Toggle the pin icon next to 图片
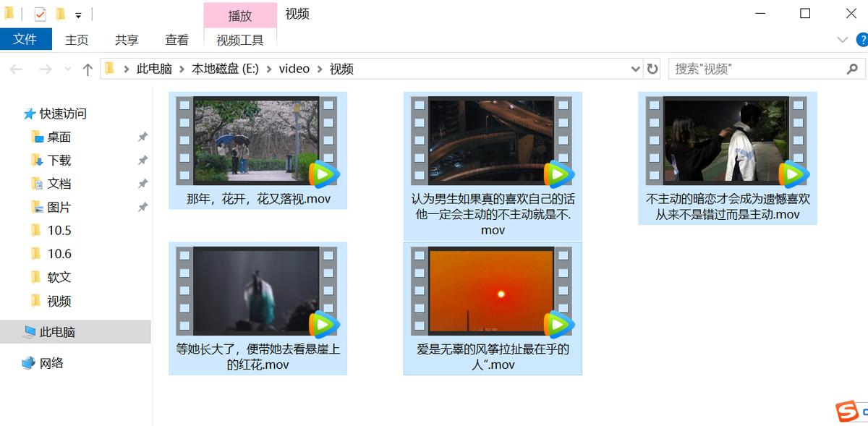Screen dimensions: 868x426 (x=142, y=208)
